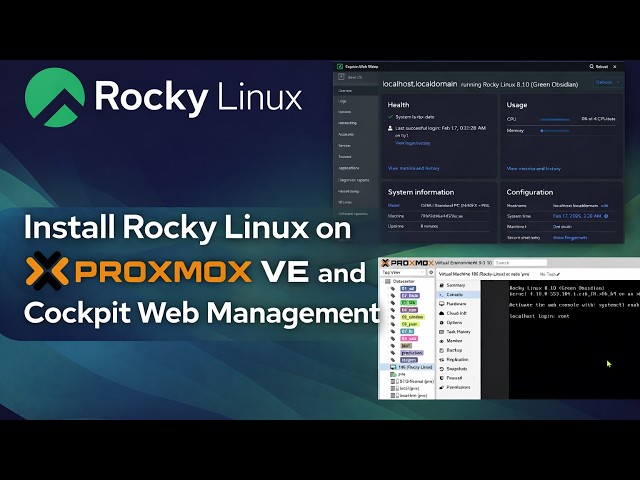Open the Reboot dropdown in Cockpit

coord(607,82)
